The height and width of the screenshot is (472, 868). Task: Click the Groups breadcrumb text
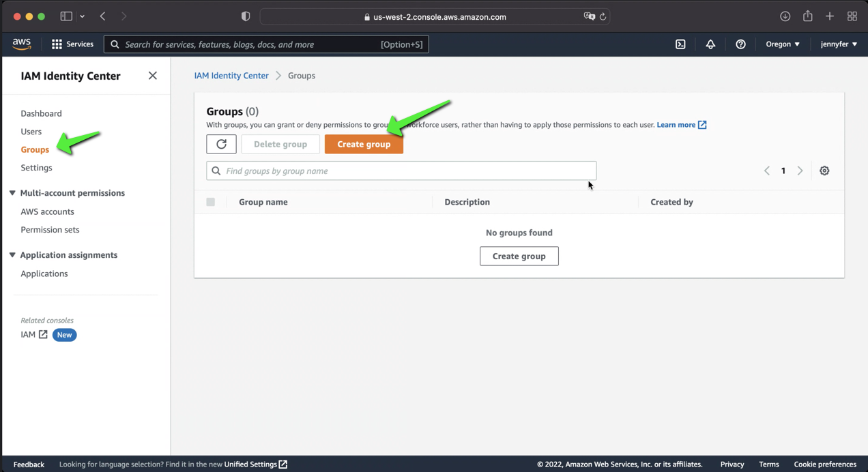pos(302,76)
